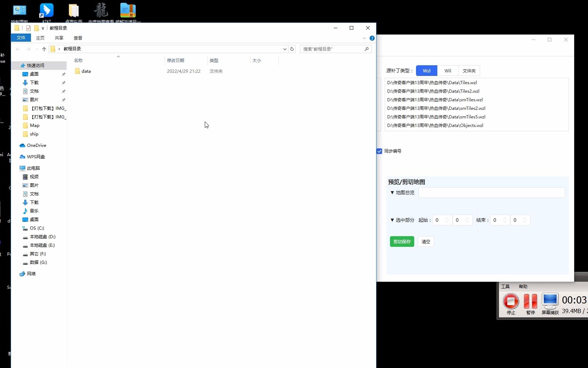Select the Tiles.wzl path entry
The width and height of the screenshot is (588, 368).
[432, 83]
